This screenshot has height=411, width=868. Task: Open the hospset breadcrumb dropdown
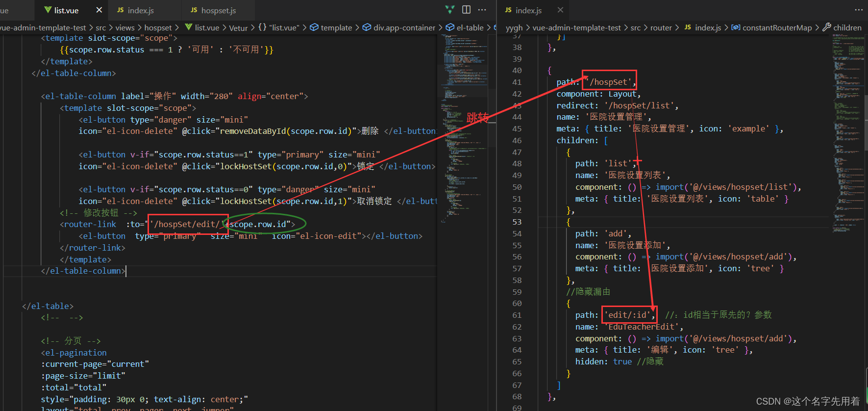[x=158, y=28]
